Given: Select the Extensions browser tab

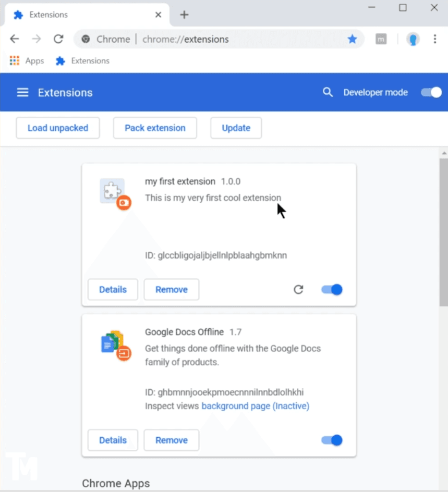Looking at the screenshot, I should (87, 15).
